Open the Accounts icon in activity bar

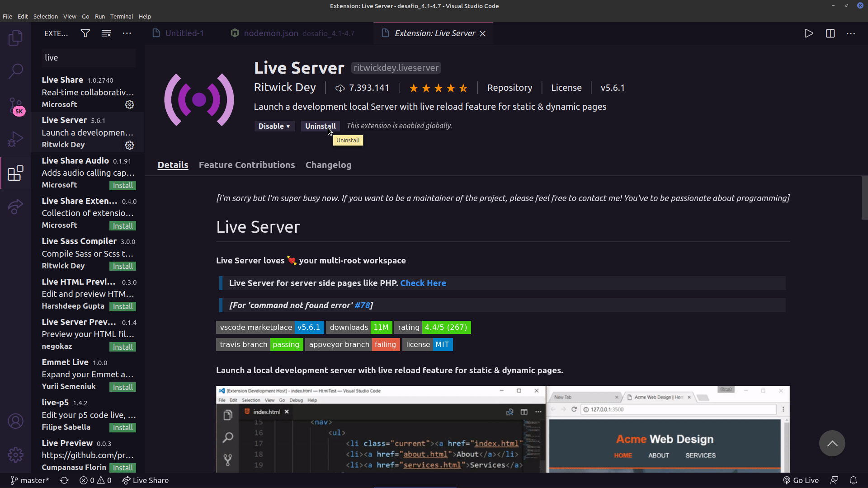(15, 421)
